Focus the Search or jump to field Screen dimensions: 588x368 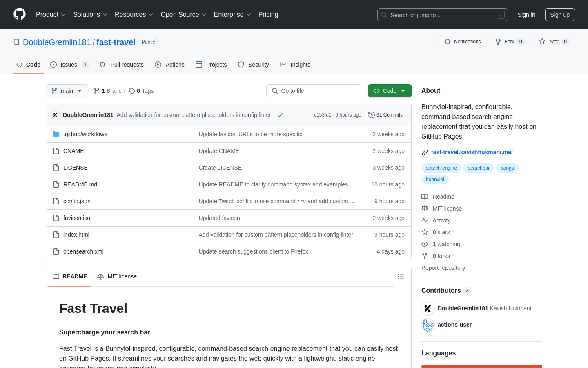[443, 15]
